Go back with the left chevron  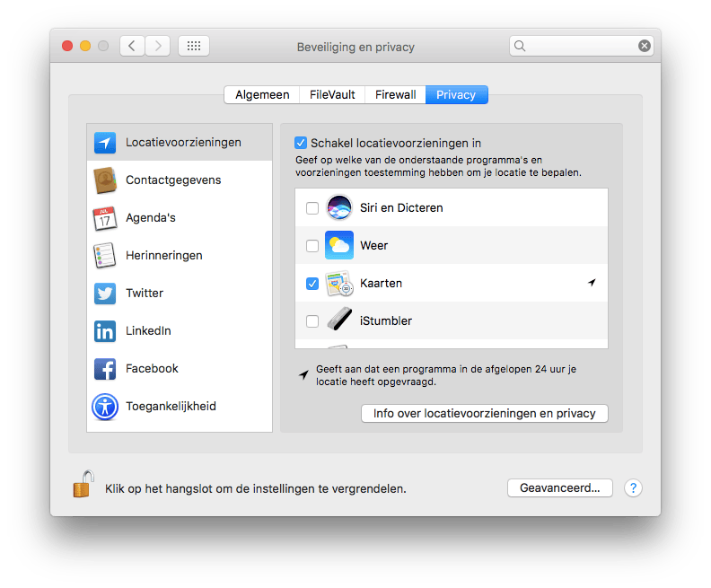[132, 46]
